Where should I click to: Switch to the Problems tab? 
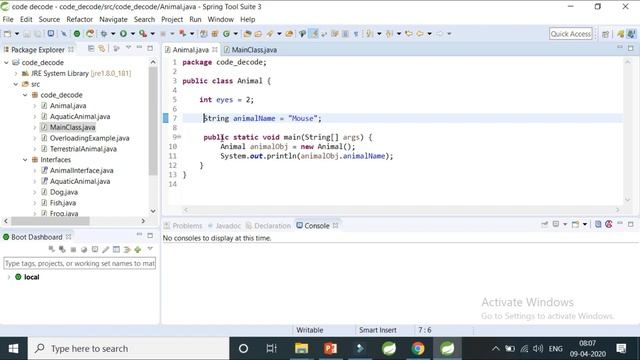tap(183, 226)
